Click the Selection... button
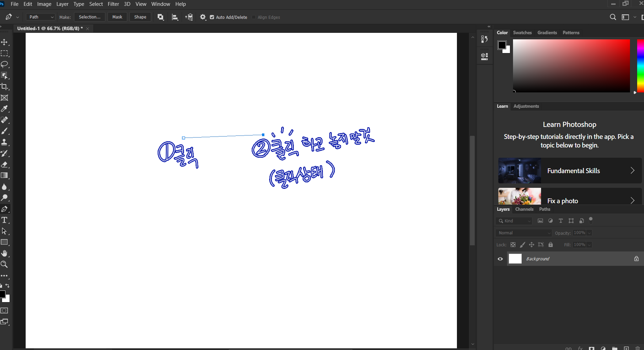This screenshot has width=644, height=350. click(90, 17)
